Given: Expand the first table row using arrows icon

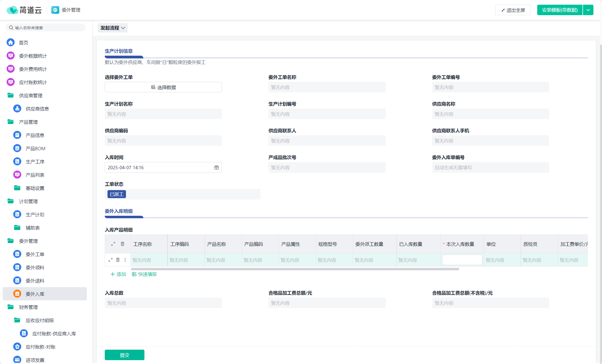Looking at the screenshot, I should [x=111, y=260].
